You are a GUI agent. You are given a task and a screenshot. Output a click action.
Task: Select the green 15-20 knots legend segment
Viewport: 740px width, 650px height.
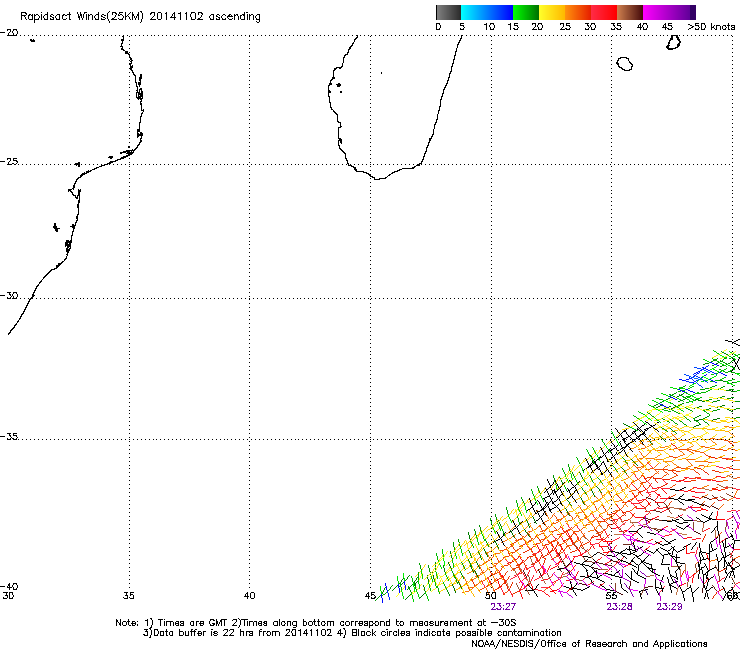tap(526, 12)
